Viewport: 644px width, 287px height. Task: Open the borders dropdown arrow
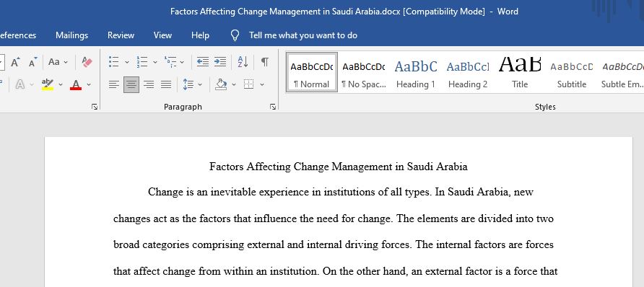[261, 84]
